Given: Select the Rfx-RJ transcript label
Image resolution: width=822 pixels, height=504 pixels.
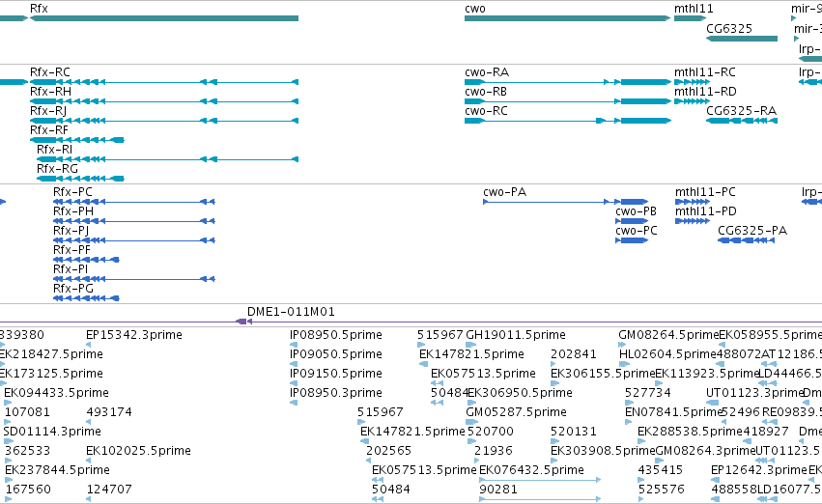Looking at the screenshot, I should [48, 110].
